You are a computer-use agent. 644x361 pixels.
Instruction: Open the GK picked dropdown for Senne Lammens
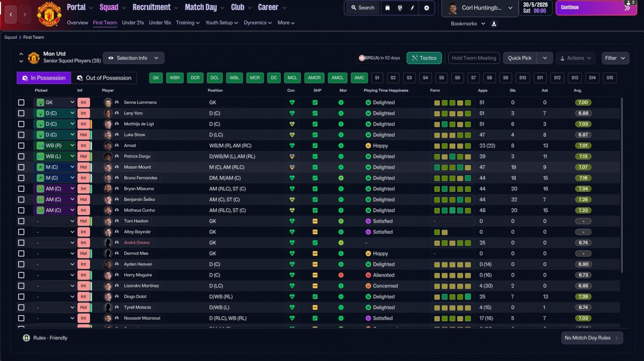coord(55,102)
